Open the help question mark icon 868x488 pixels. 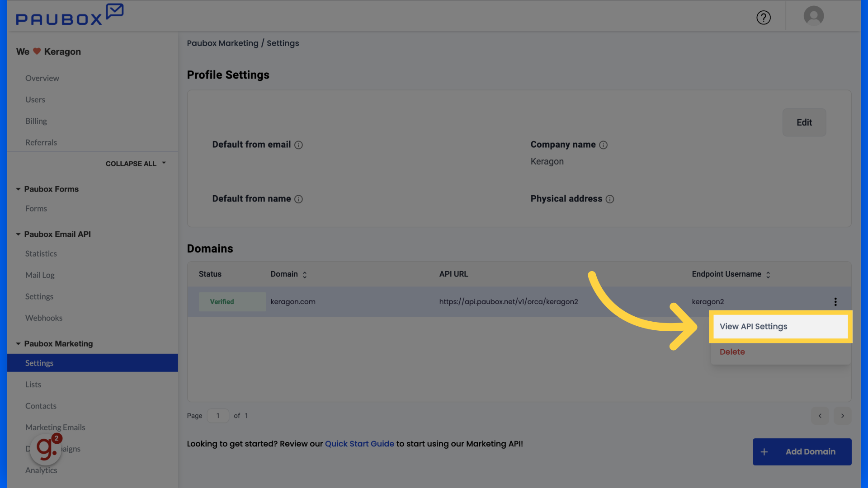(x=764, y=18)
